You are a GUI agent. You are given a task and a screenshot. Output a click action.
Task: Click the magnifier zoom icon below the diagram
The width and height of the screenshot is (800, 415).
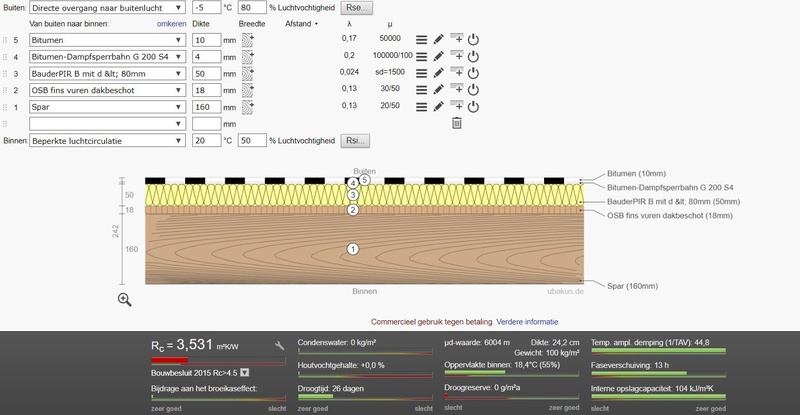tap(124, 300)
